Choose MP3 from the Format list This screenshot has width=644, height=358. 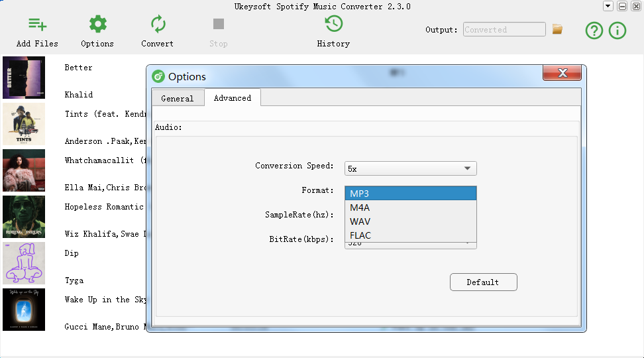point(411,194)
